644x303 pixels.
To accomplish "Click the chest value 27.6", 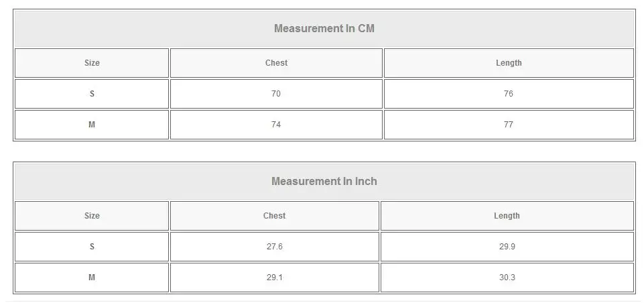I will pyautogui.click(x=275, y=247).
